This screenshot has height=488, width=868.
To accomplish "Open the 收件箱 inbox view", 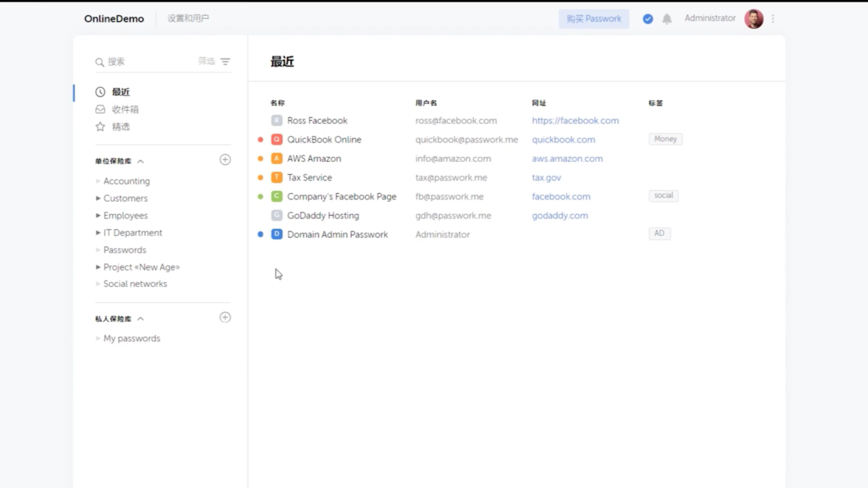I will coord(125,109).
